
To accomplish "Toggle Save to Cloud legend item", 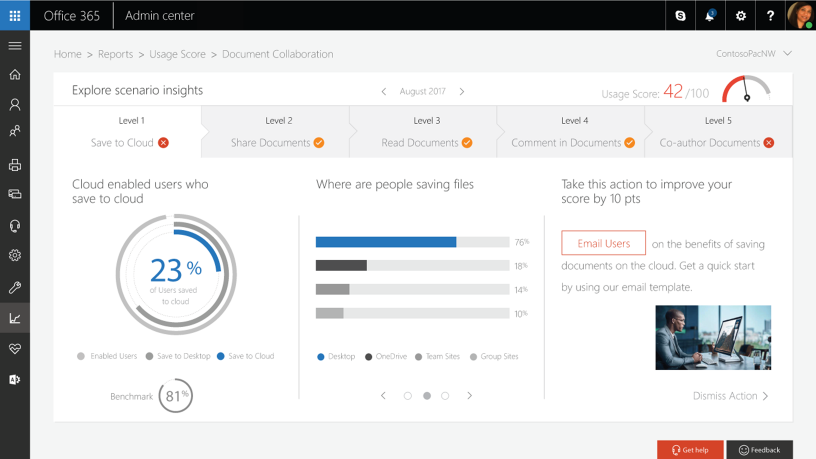I will coord(246,356).
